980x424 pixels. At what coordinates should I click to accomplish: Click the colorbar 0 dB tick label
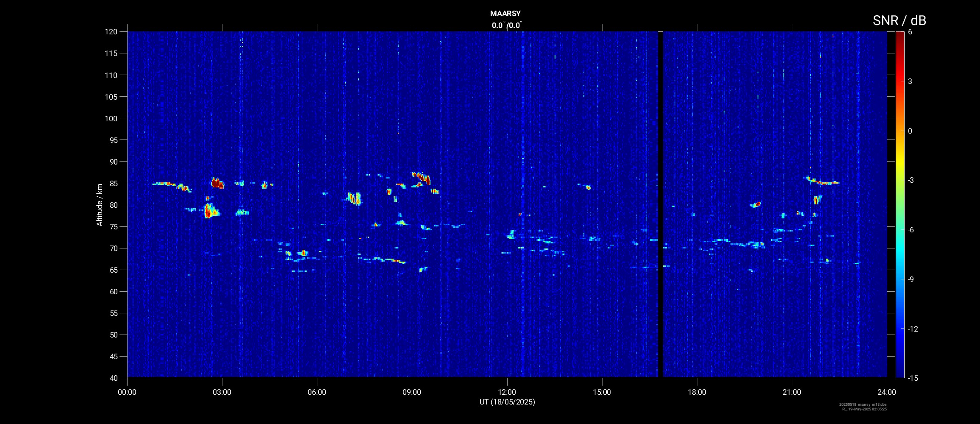910,131
